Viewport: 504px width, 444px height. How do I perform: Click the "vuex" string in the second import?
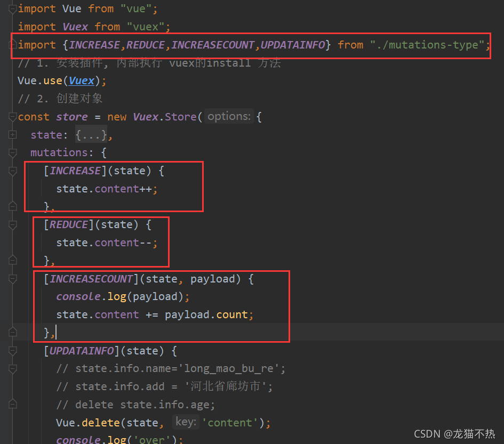[146, 27]
